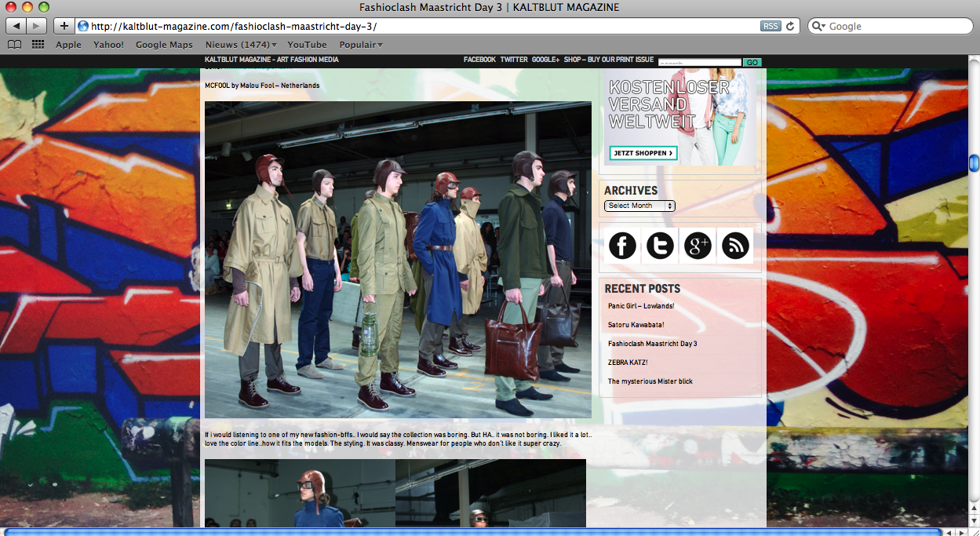The image size is (980, 536).
Task: Click the KOSTENLOSER VERSAND WELTWEIT ad banner
Action: point(679,118)
